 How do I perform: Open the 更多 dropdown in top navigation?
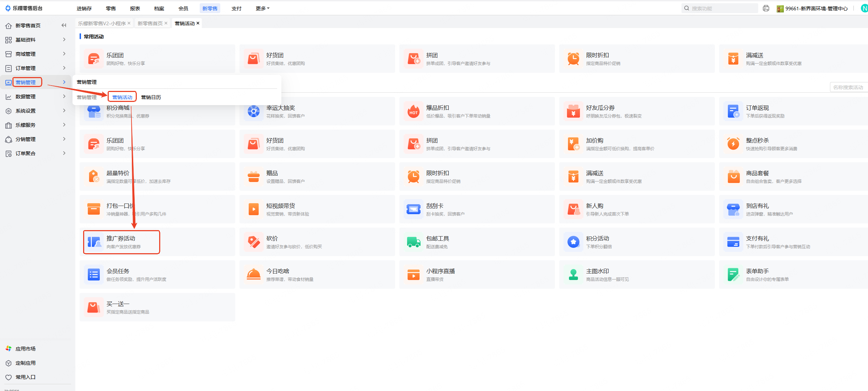(x=262, y=8)
